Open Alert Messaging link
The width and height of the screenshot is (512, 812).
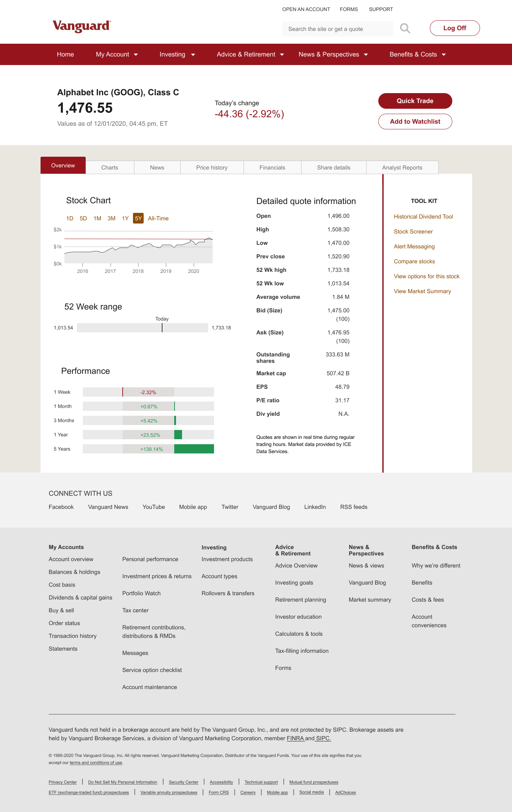coord(414,246)
